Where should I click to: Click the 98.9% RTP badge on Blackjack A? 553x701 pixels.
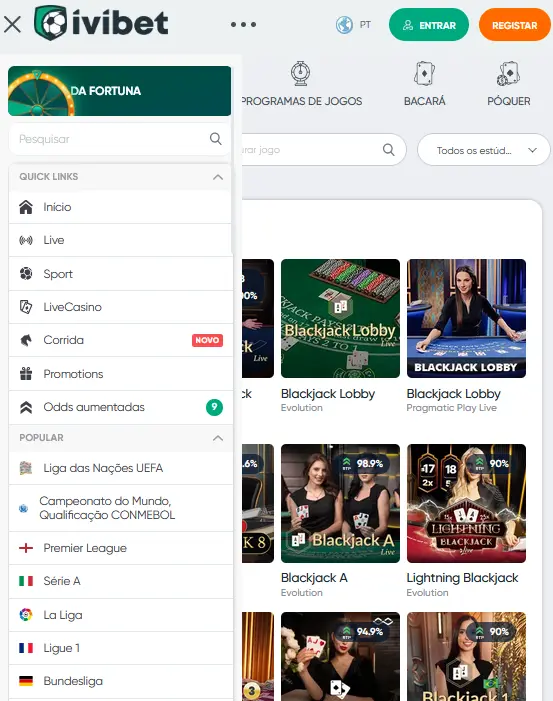pos(364,464)
